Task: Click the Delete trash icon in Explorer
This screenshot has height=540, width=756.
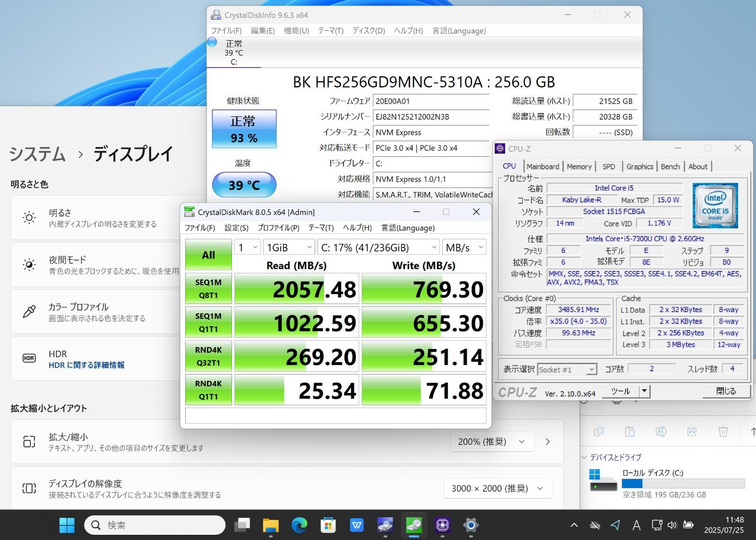Action: tap(723, 431)
